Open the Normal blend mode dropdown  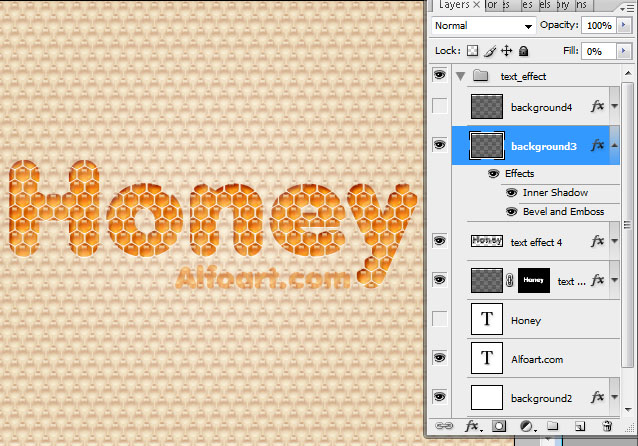click(x=484, y=25)
